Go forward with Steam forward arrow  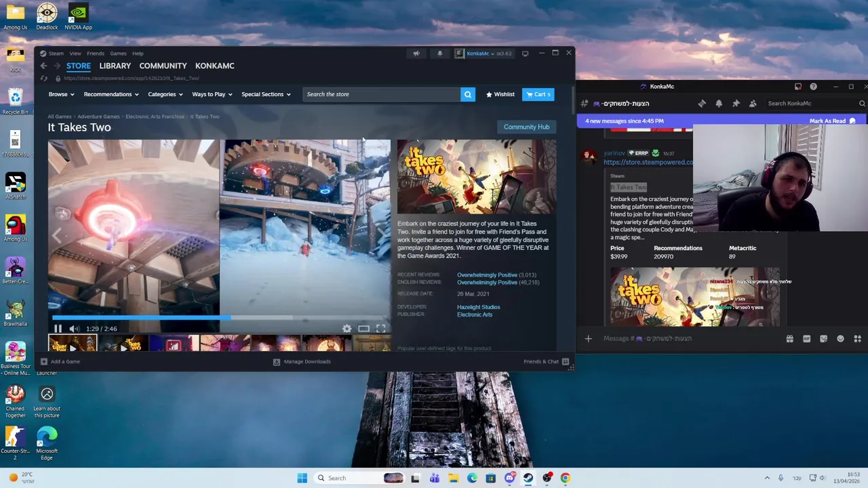pyautogui.click(x=57, y=66)
